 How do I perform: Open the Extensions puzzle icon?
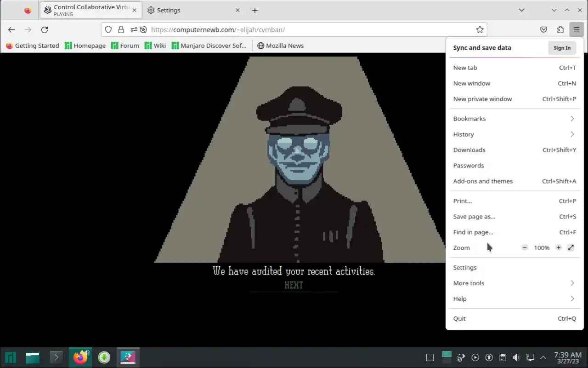(560, 29)
